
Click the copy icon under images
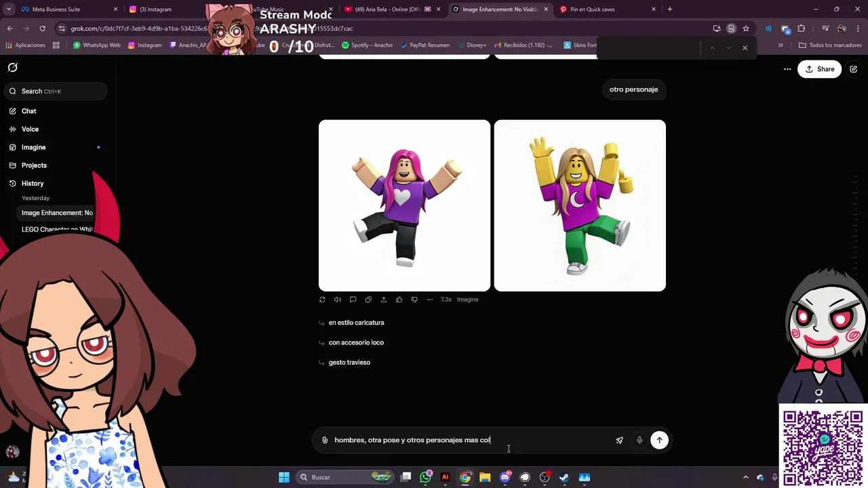point(368,300)
